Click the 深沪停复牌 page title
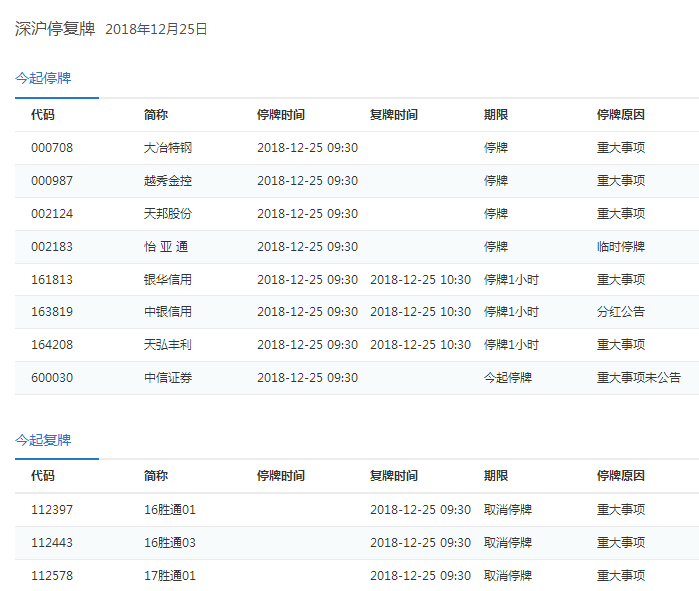Screen dimensions: 699x591 [55, 29]
